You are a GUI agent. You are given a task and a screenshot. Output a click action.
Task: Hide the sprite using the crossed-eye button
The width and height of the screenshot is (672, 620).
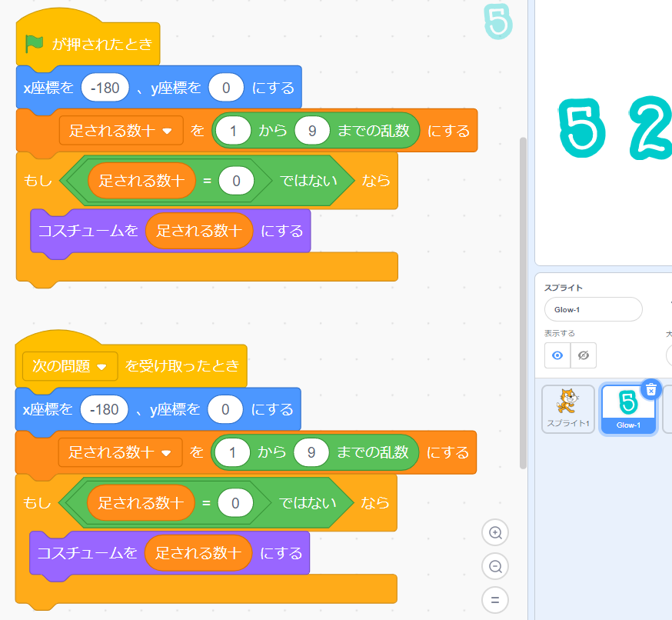pos(583,355)
